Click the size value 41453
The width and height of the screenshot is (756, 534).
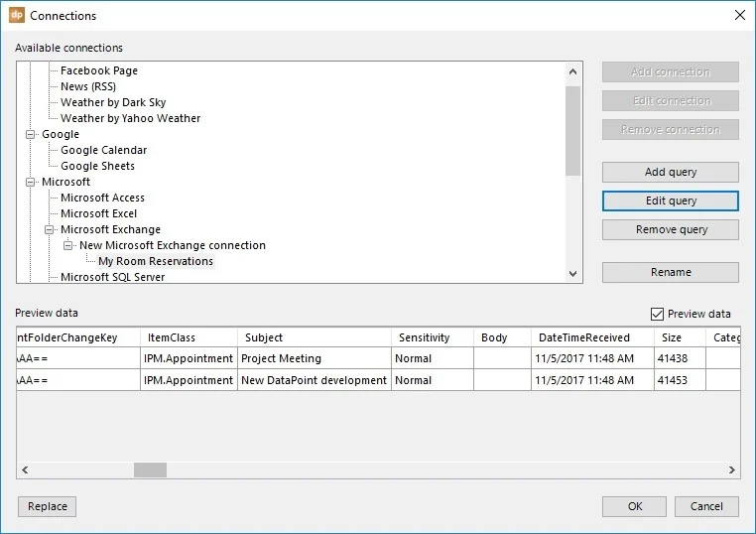point(680,380)
